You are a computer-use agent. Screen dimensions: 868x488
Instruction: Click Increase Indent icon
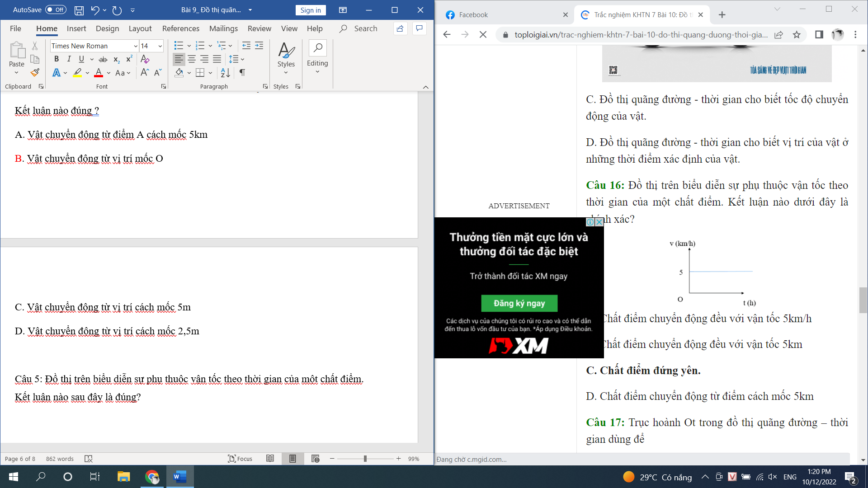coord(259,46)
